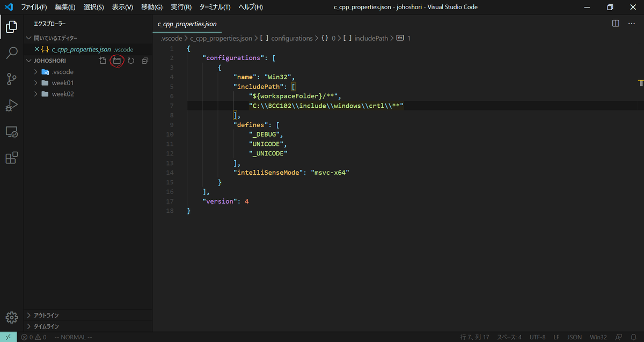Open the Remote Explorer view
This screenshot has width=644, height=342.
coord(12,131)
